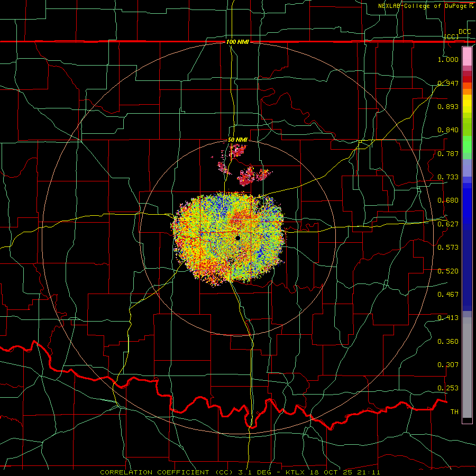476x476 pixels.
Task: Select the 0.520 scale value
Action: point(448,271)
